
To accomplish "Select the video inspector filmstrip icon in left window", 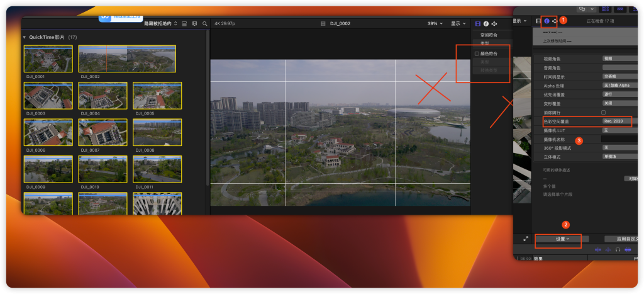I will (478, 24).
